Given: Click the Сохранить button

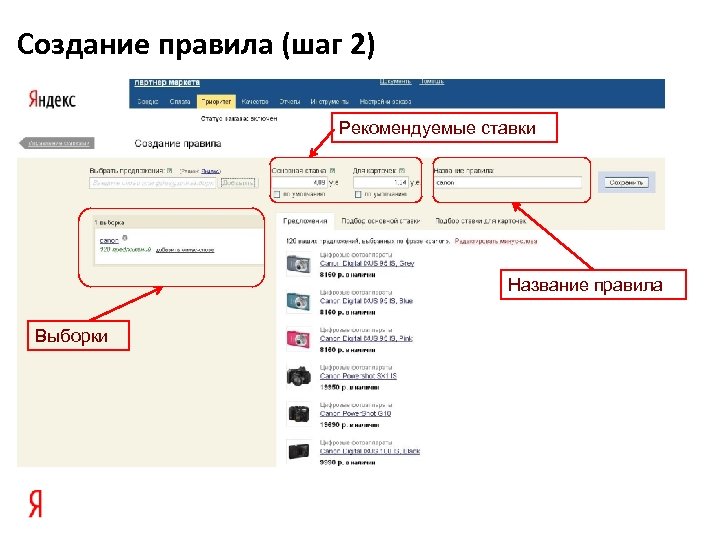Looking at the screenshot, I should [626, 182].
